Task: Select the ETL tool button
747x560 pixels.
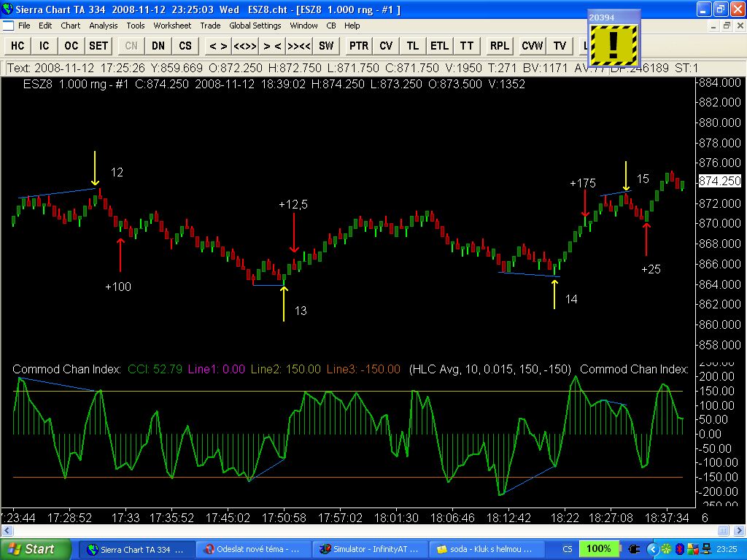Action: tap(439, 45)
